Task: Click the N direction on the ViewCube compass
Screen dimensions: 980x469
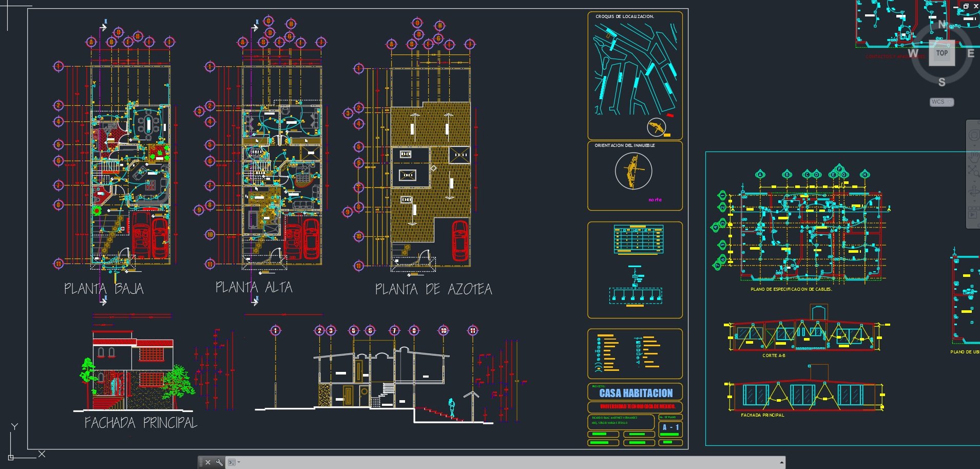Action: pyautogui.click(x=941, y=24)
